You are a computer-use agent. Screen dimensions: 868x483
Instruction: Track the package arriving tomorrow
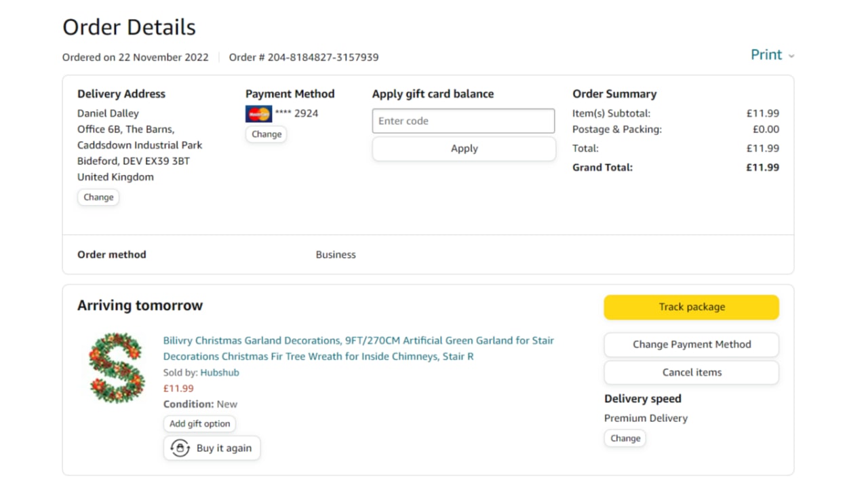pos(691,307)
